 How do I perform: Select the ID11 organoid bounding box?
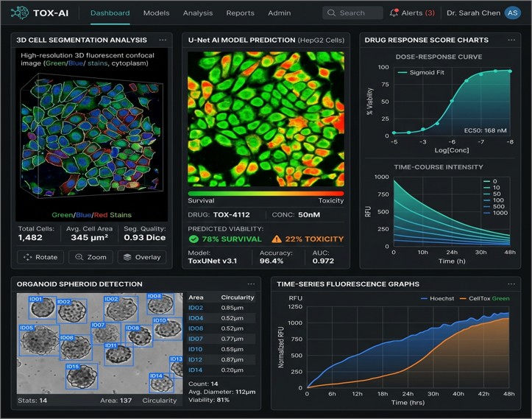(118, 354)
